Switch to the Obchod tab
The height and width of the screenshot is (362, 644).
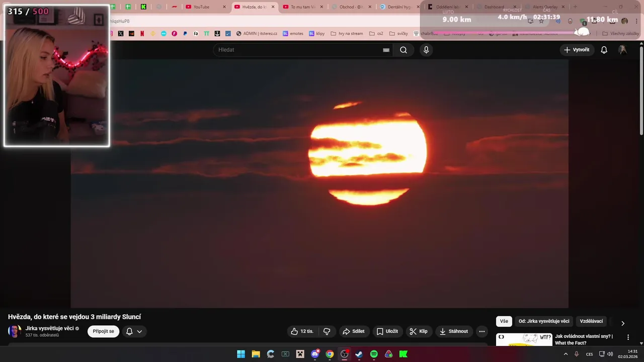[x=351, y=7]
